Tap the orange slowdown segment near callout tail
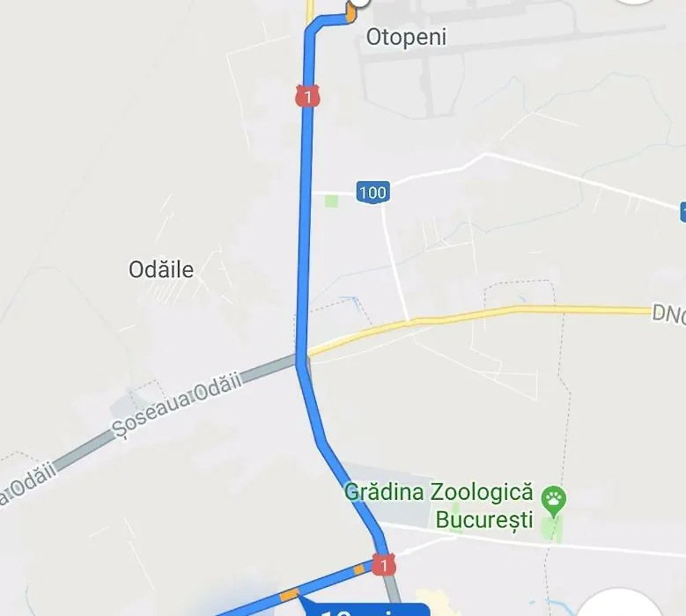 point(289,595)
